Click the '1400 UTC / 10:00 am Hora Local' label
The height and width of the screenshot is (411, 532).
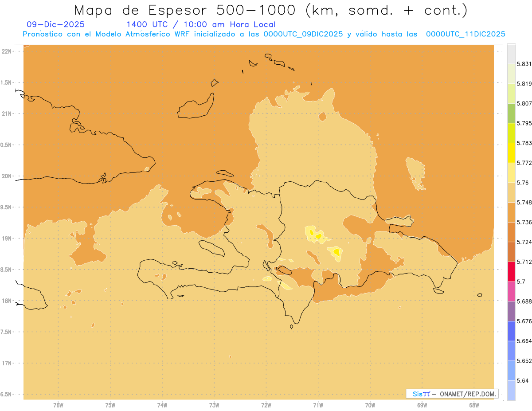[x=201, y=24]
